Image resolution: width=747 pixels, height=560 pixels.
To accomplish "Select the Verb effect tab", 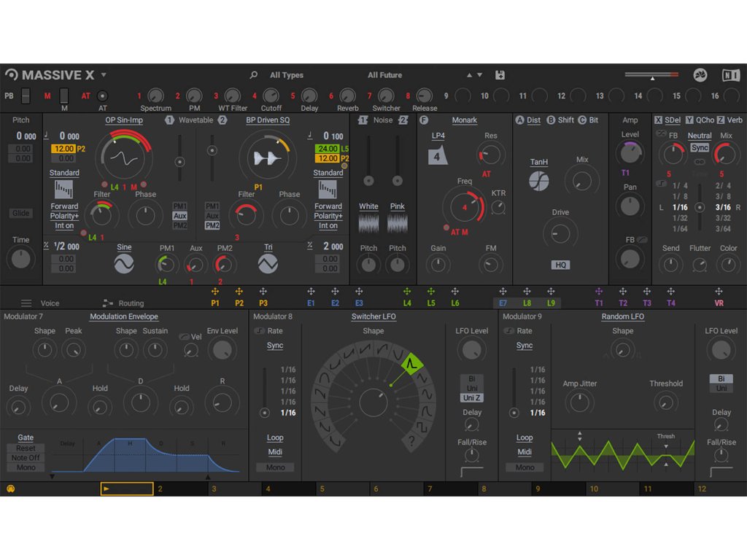I will tap(734, 120).
